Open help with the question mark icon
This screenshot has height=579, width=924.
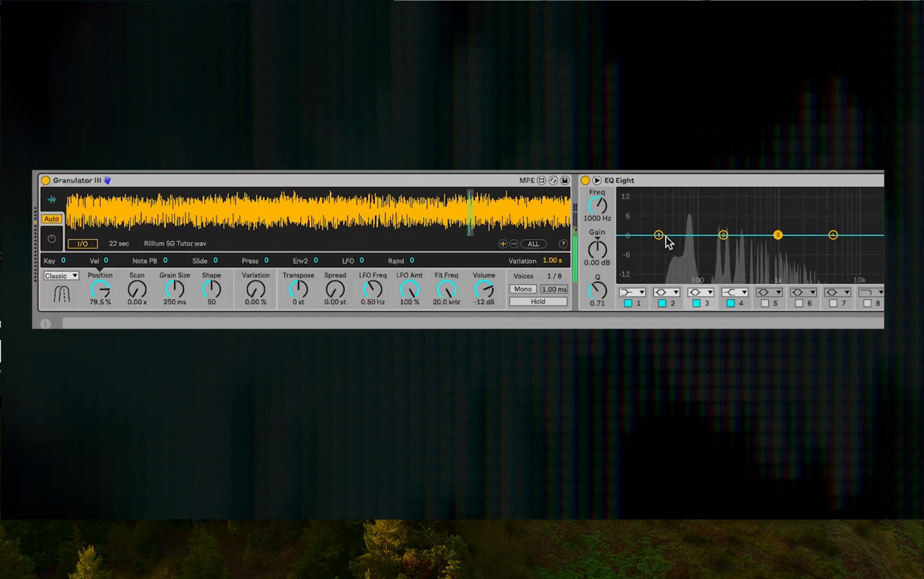pyautogui.click(x=563, y=244)
